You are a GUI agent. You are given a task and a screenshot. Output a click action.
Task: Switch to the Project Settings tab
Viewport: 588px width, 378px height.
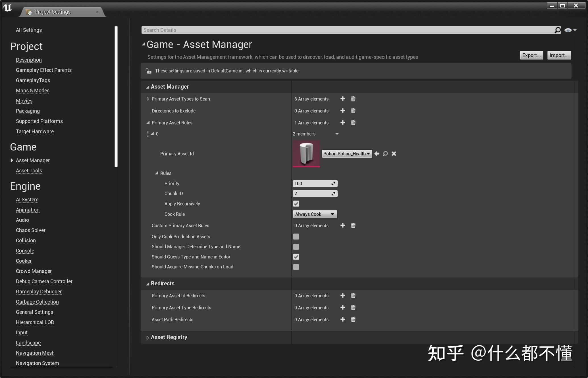pos(53,12)
